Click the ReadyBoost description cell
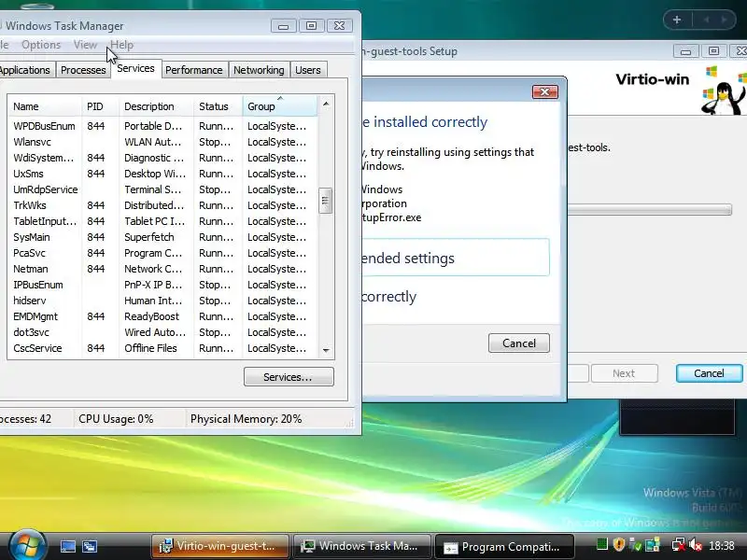The height and width of the screenshot is (560, 747). click(x=152, y=316)
